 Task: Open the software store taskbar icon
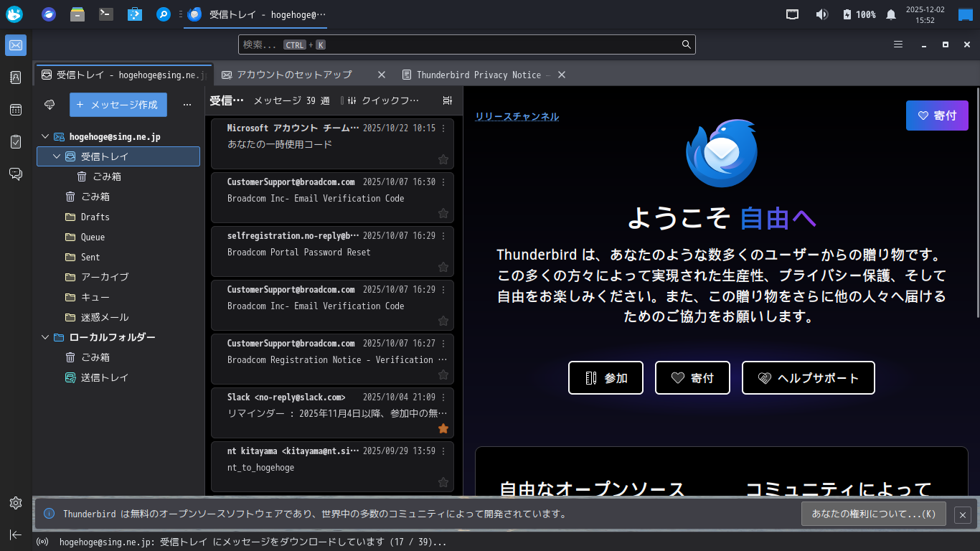coord(134,14)
